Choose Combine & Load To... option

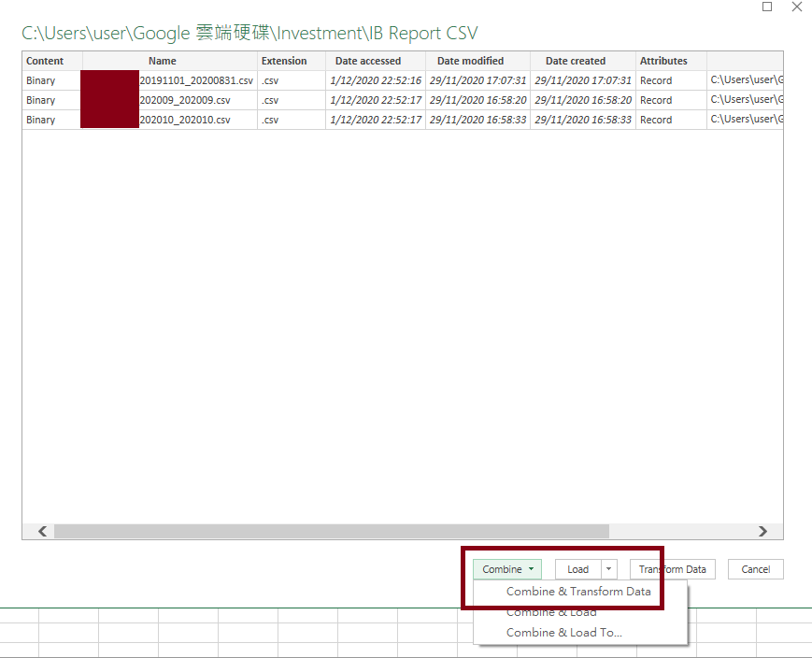564,633
